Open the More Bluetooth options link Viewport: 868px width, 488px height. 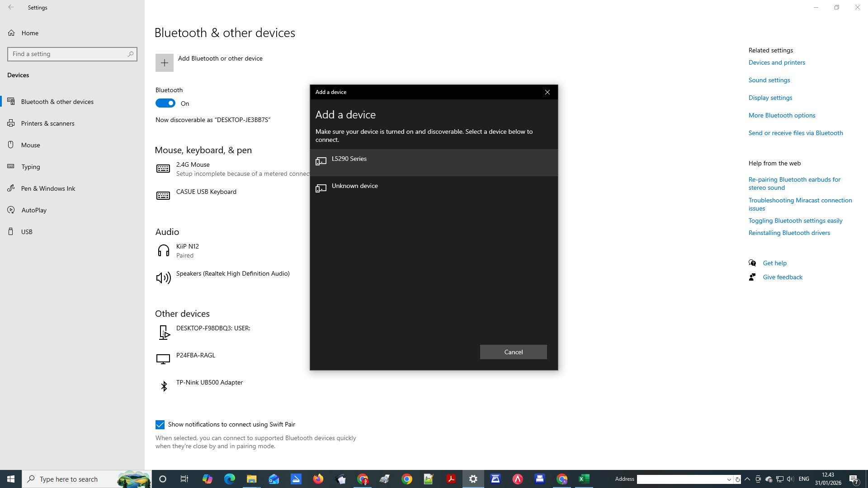(x=782, y=115)
